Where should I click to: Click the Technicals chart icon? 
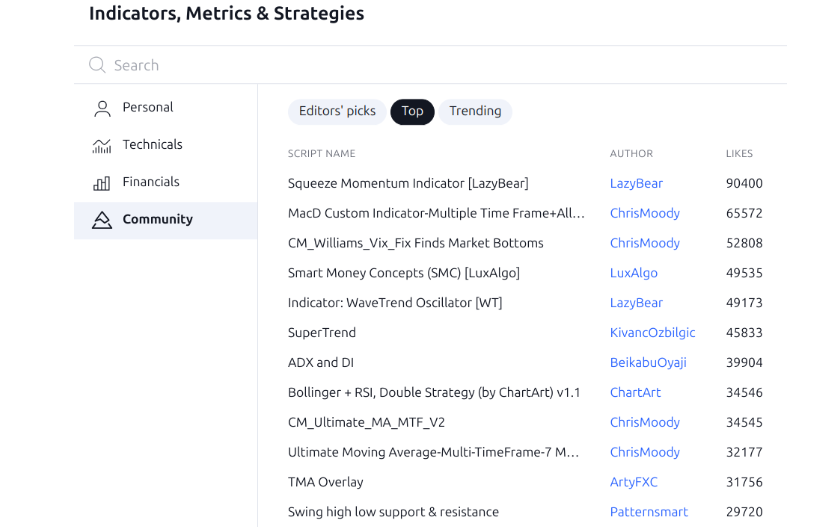pyautogui.click(x=102, y=145)
